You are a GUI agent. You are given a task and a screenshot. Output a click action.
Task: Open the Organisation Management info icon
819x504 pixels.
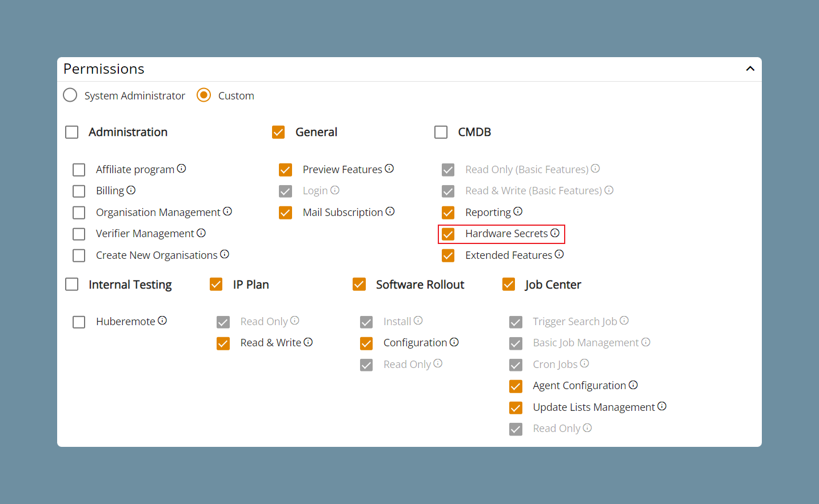click(x=227, y=211)
